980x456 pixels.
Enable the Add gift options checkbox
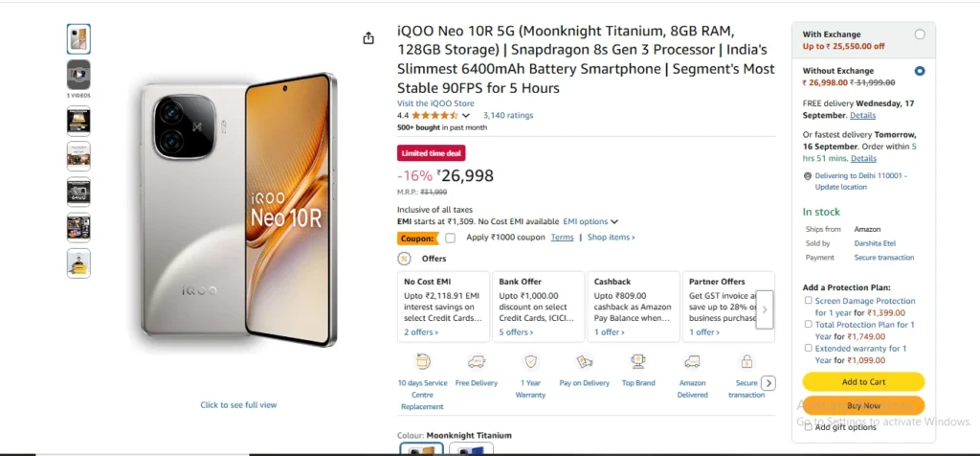point(809,427)
